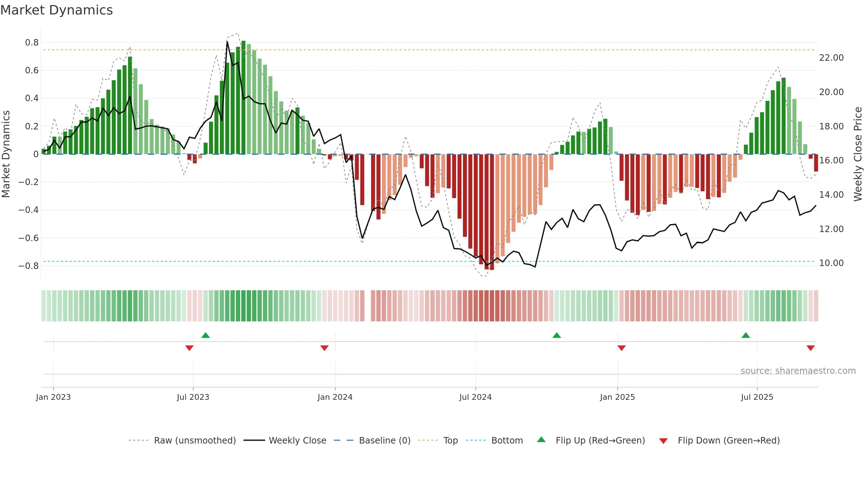Image resolution: width=868 pixels, height=488 pixels.
Task: Click the −0.4 left axis label
Action: (x=29, y=210)
